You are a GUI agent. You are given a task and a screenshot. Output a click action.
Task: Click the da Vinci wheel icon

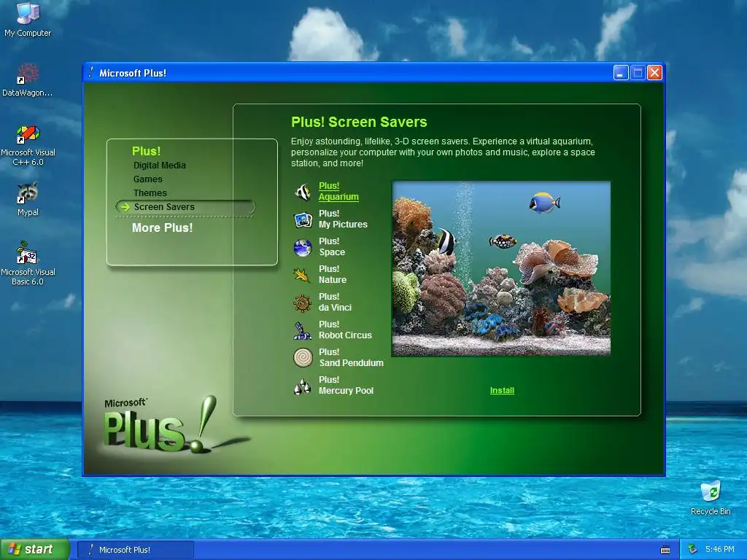pyautogui.click(x=303, y=303)
